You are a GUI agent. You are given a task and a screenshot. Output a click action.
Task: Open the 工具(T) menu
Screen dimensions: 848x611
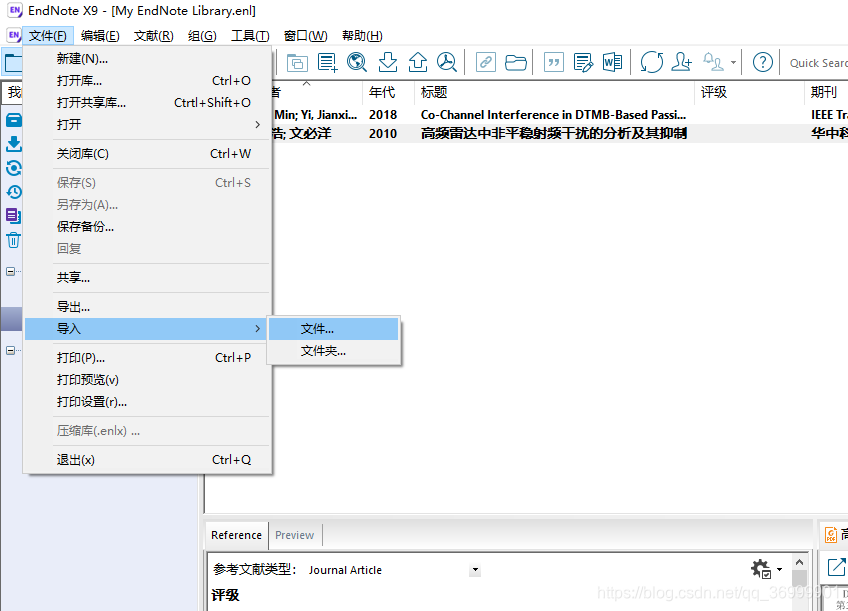tap(250, 36)
